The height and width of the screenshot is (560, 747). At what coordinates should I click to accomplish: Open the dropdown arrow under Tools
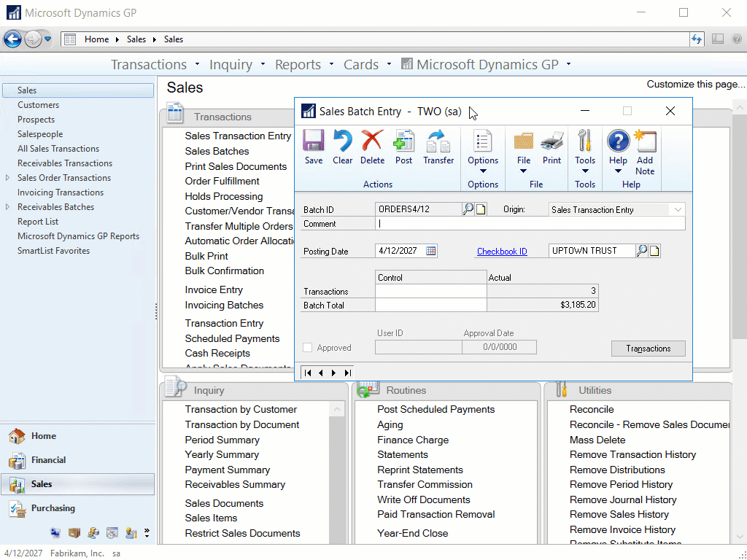click(585, 171)
